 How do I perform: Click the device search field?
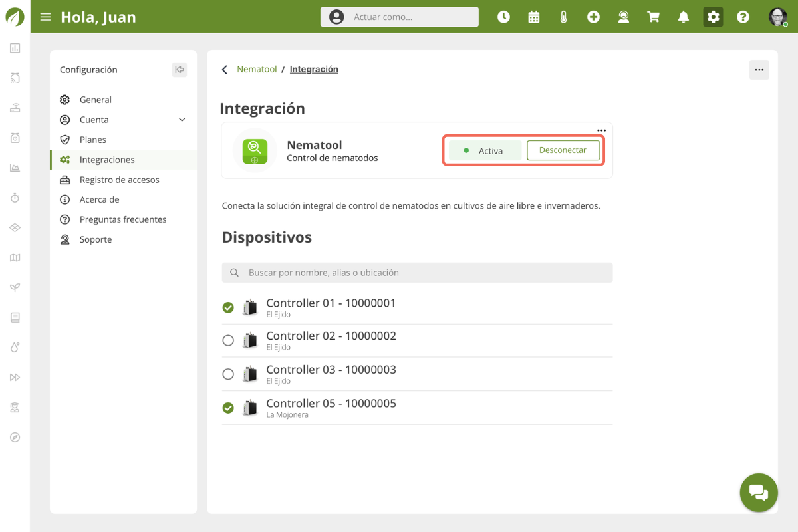pyautogui.click(x=417, y=273)
